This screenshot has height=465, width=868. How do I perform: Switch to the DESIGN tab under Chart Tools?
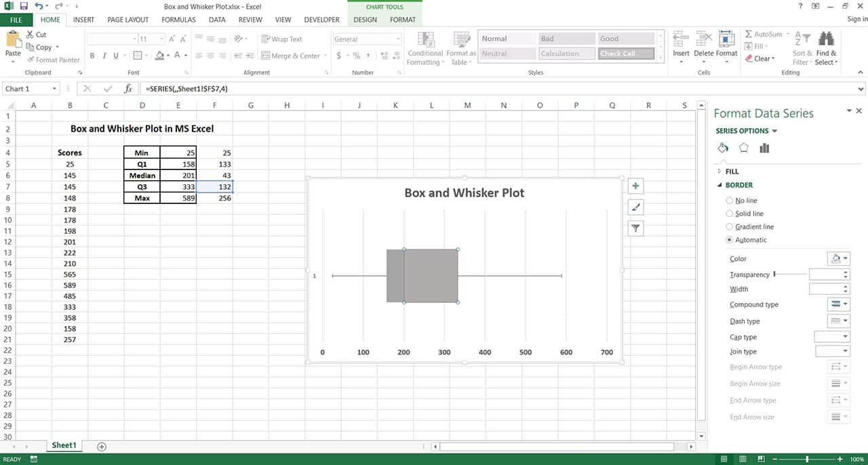[365, 20]
